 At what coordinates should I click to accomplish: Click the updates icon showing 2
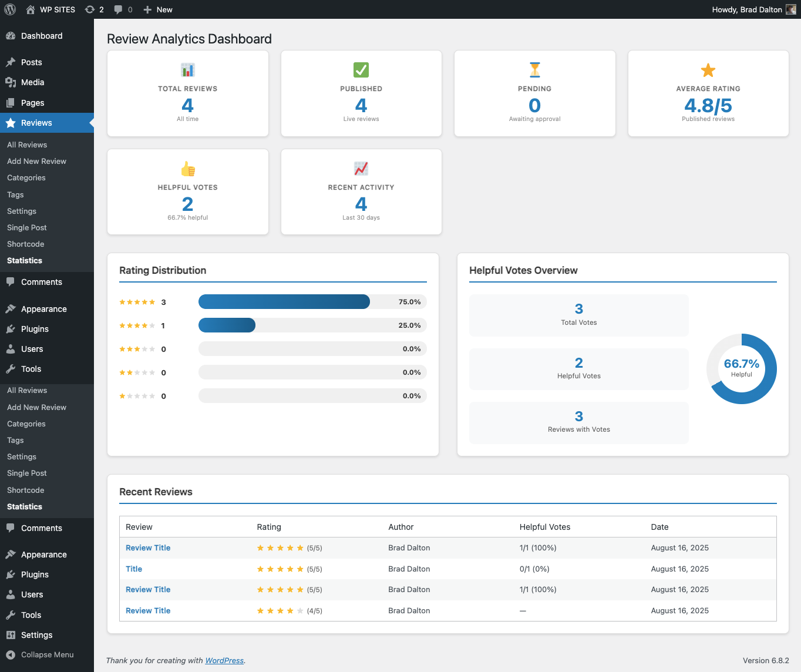pos(90,9)
